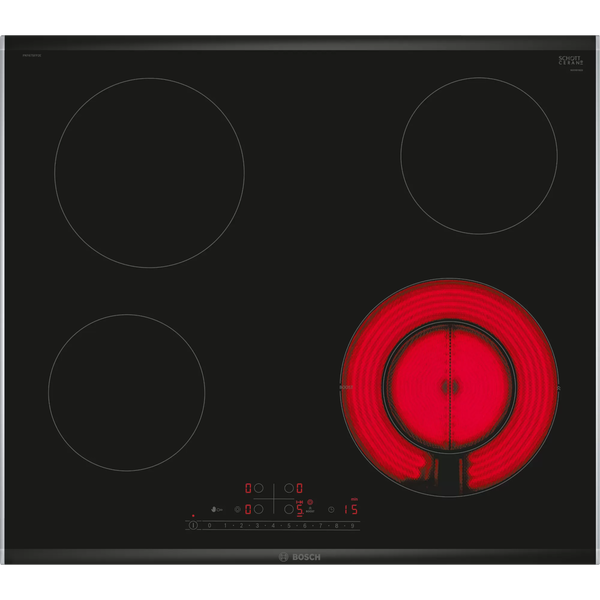
Task: Set heat level to 5 on scale
Action: [x=289, y=525]
